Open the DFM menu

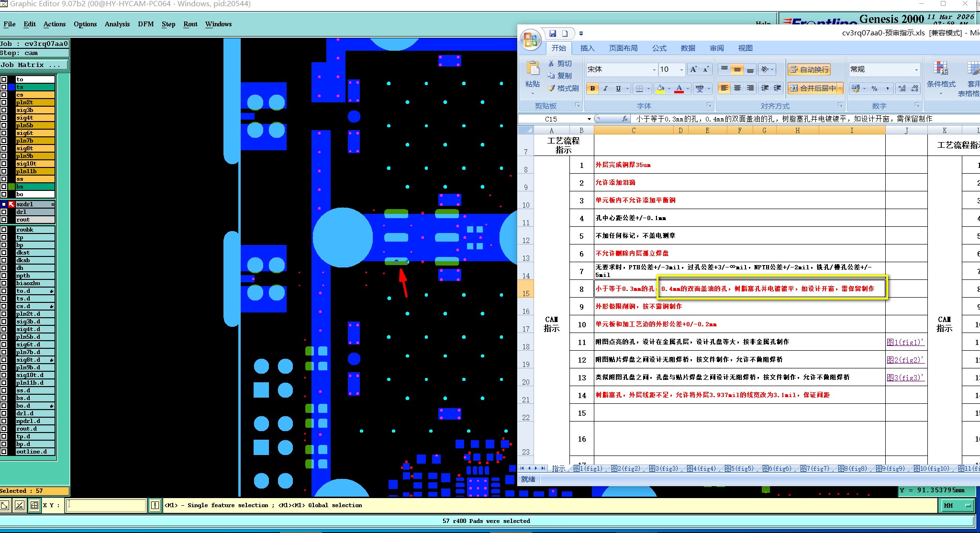point(145,24)
